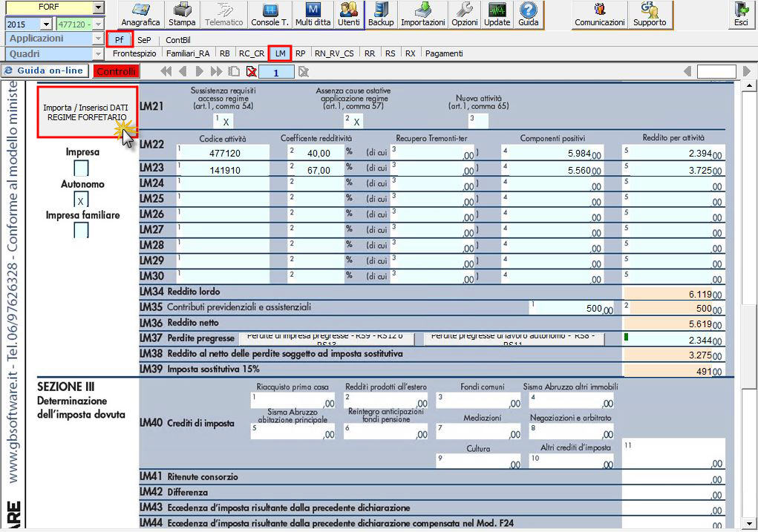Click LM35 contributi field showing 500
758x532 pixels.
point(572,307)
